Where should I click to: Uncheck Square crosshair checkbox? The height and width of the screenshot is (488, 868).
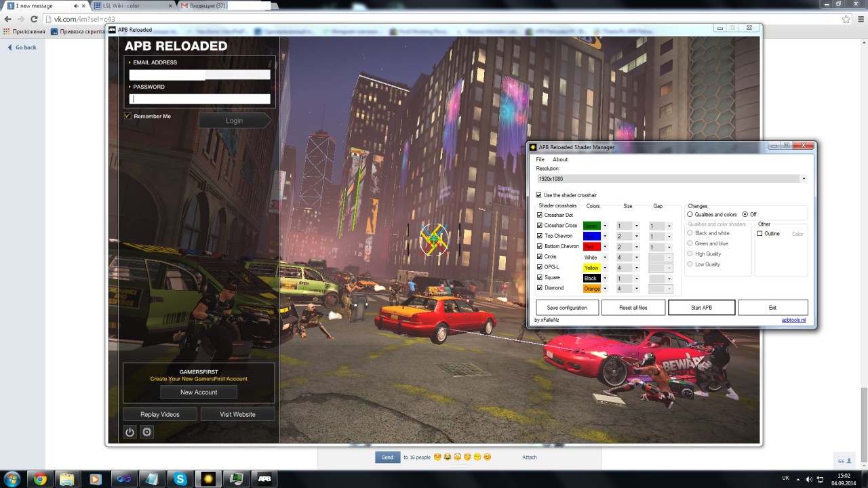(x=540, y=278)
